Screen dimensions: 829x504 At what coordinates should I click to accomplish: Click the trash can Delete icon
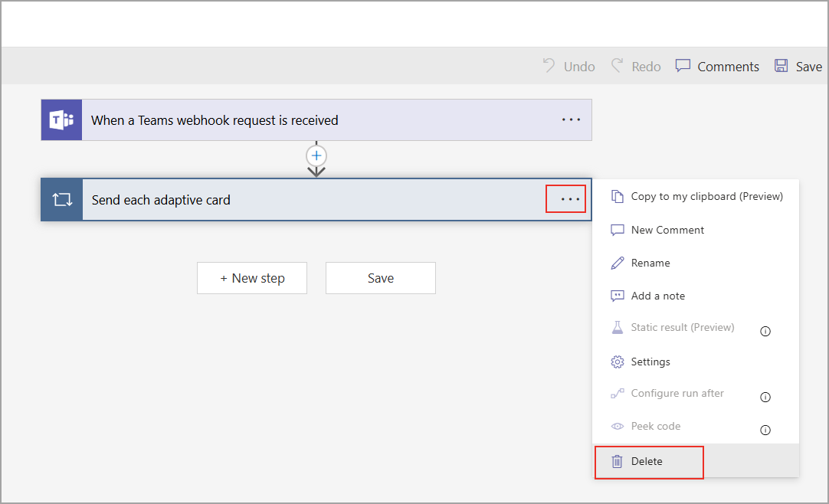(617, 462)
